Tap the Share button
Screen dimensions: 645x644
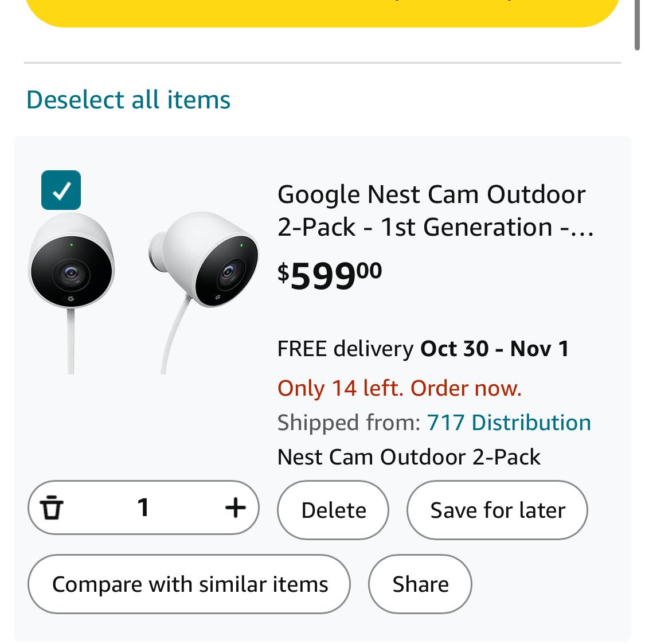420,584
